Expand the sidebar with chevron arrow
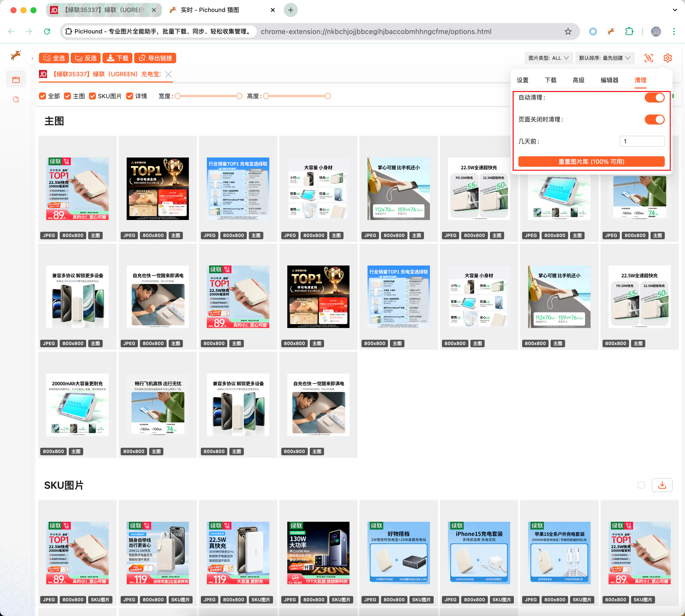 click(x=32, y=58)
